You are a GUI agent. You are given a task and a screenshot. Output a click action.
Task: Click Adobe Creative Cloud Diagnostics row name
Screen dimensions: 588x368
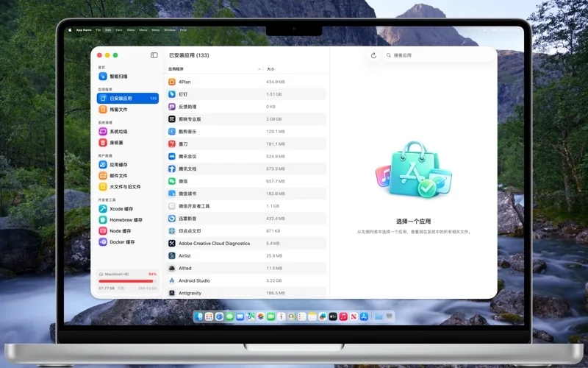coord(214,244)
